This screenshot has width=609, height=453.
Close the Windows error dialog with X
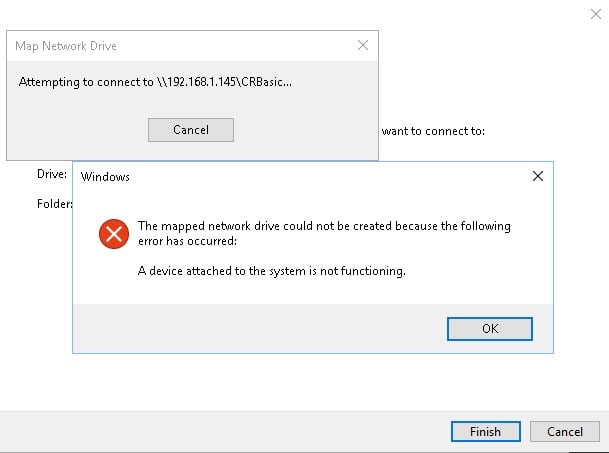(x=538, y=176)
